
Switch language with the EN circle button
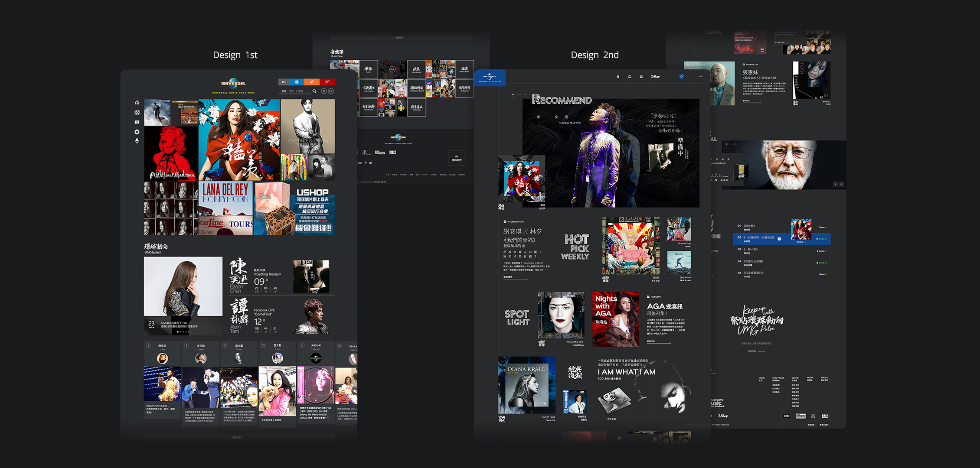331,91
